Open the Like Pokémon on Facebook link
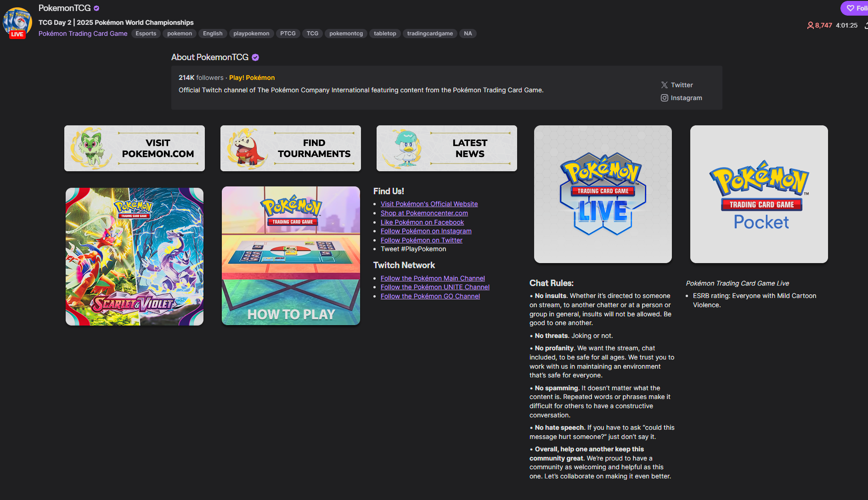This screenshot has height=500, width=868. pyautogui.click(x=423, y=222)
